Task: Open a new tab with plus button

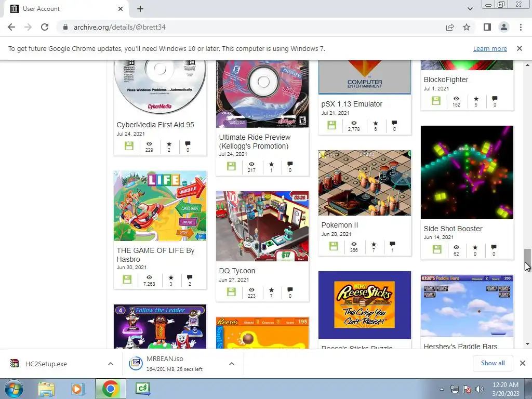Action: [x=140, y=9]
